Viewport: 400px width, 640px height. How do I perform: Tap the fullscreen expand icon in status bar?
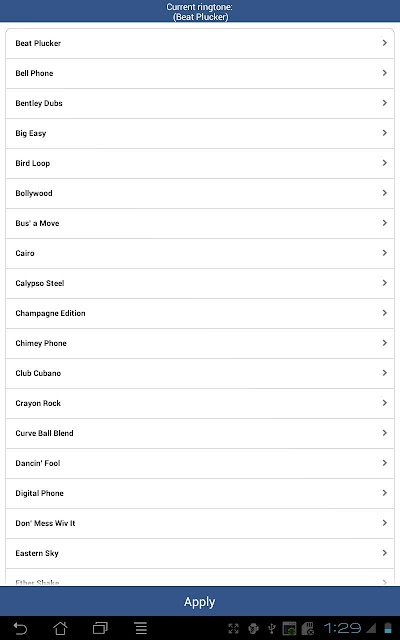tap(233, 629)
